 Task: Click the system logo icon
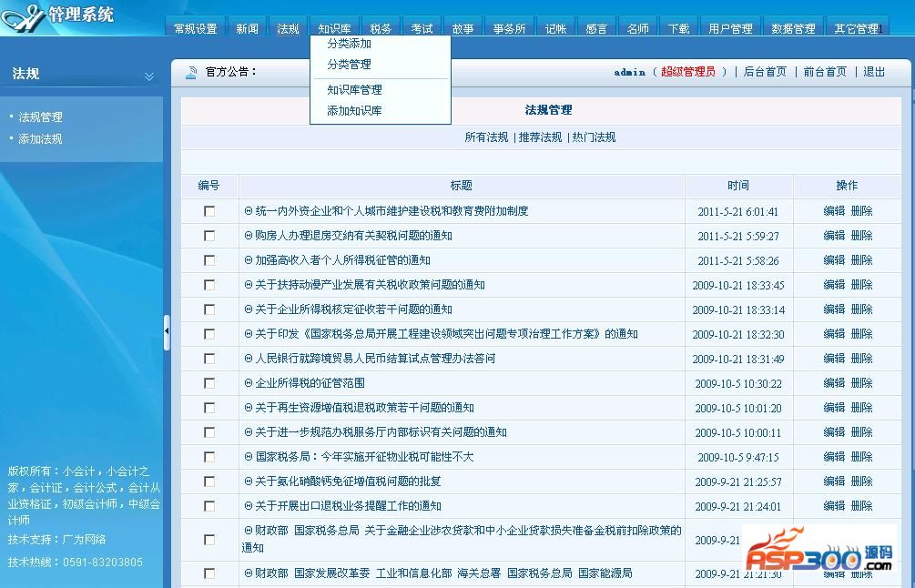[24, 17]
